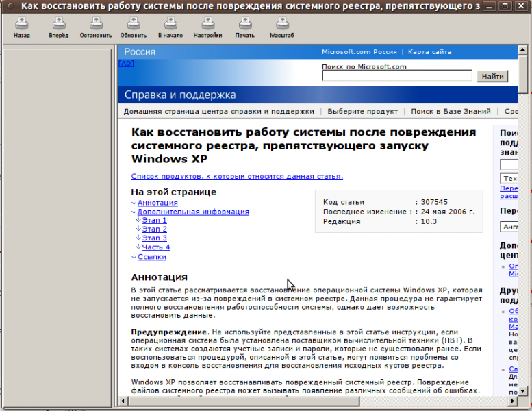The height and width of the screenshot is (411, 532).
Task: Reload the page with the Обновить icon
Action: [x=133, y=27]
